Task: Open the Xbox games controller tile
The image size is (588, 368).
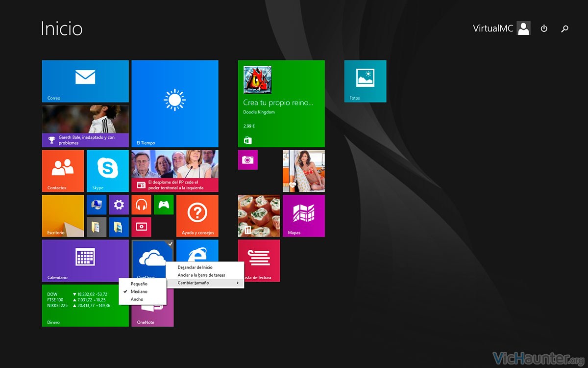Action: point(164,205)
